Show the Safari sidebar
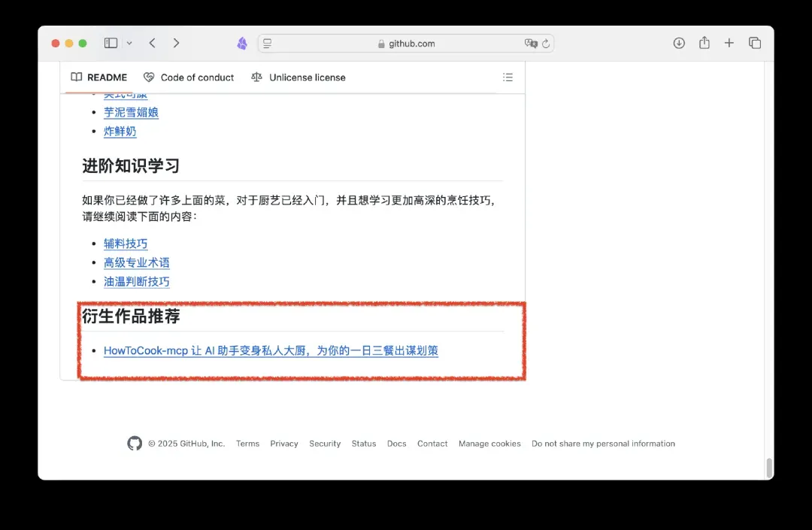812x530 pixels. [x=111, y=43]
